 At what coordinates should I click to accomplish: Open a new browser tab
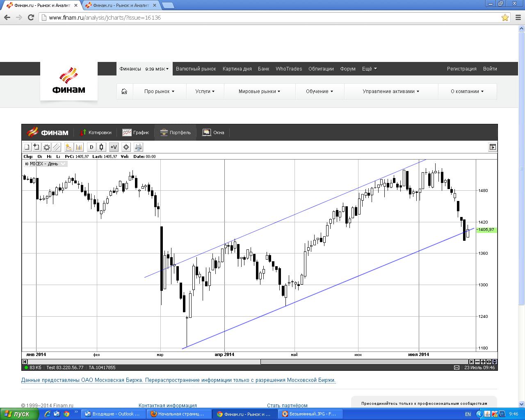[168, 5]
